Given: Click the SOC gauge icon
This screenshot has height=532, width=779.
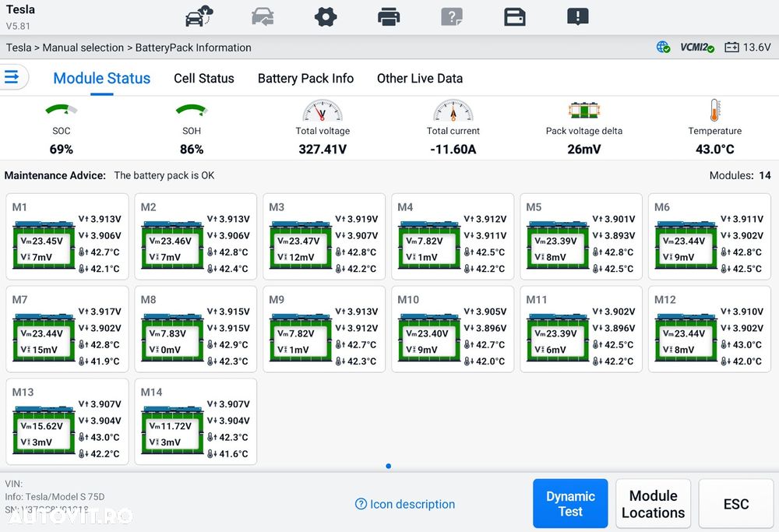Looking at the screenshot, I should [61, 110].
